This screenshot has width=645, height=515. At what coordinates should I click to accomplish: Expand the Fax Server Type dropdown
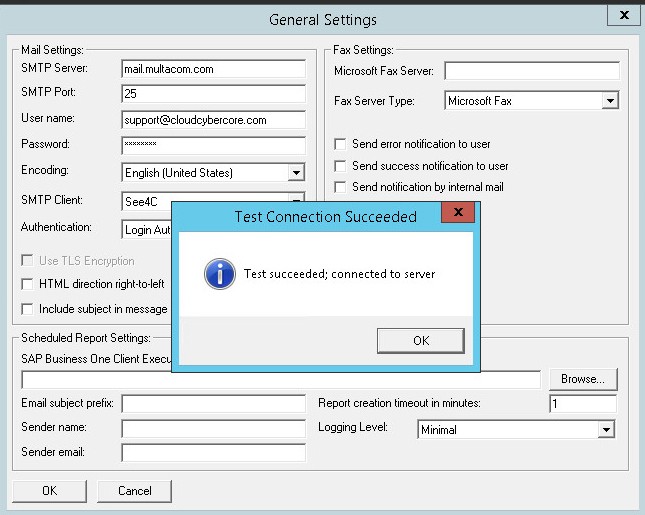[x=610, y=101]
